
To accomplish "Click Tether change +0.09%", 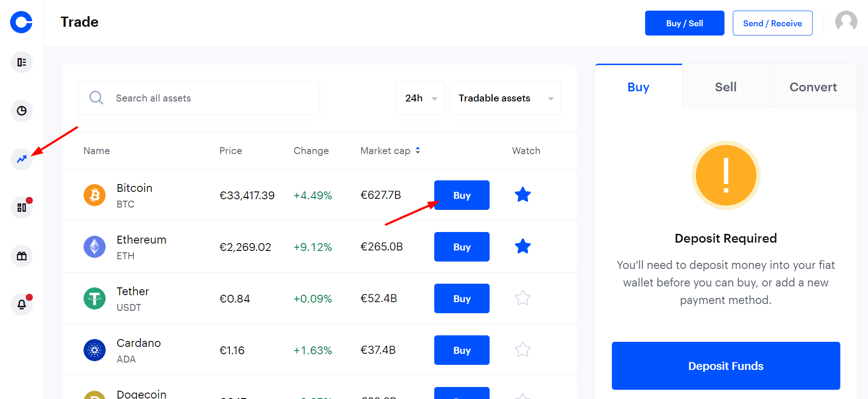I will (313, 299).
